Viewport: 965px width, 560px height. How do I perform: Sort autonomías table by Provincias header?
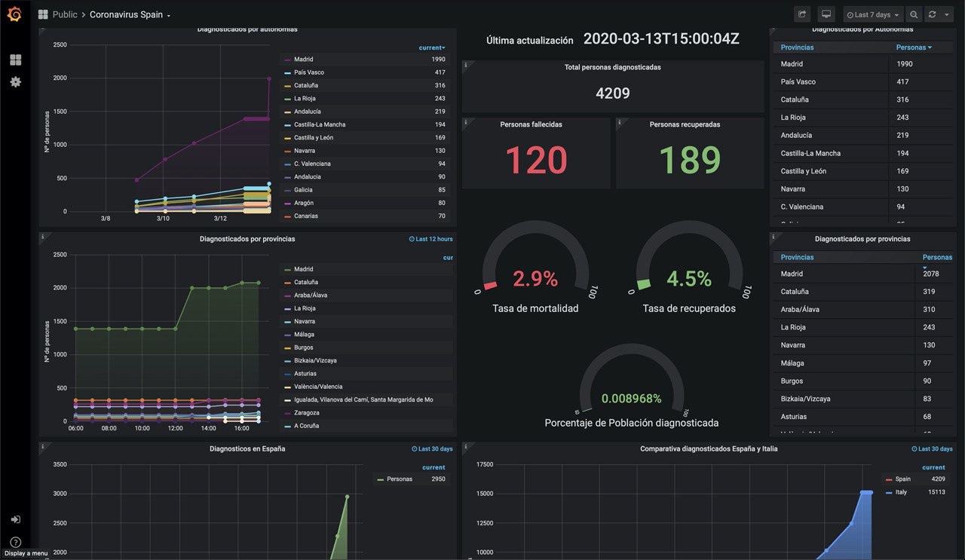pos(798,47)
